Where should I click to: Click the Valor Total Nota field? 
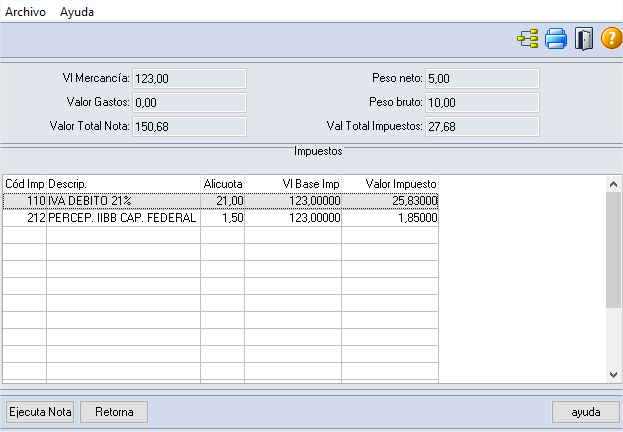pos(189,126)
